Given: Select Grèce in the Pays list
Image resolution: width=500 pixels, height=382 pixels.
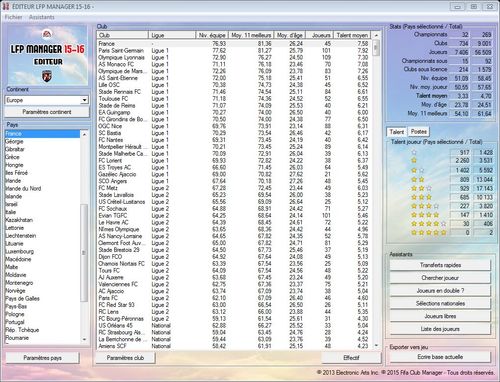Looking at the screenshot, I should [x=42, y=157].
